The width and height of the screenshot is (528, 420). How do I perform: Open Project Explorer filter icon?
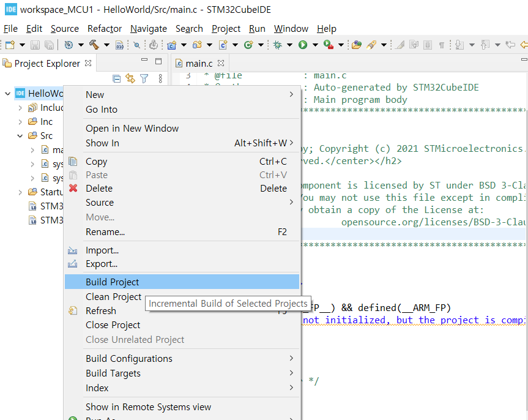click(144, 79)
